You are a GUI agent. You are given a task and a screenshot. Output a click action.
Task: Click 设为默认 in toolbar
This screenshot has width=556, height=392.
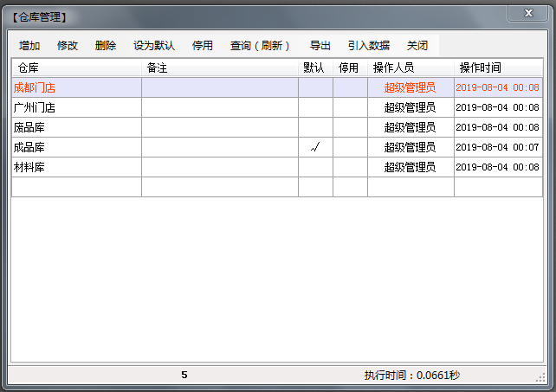154,46
